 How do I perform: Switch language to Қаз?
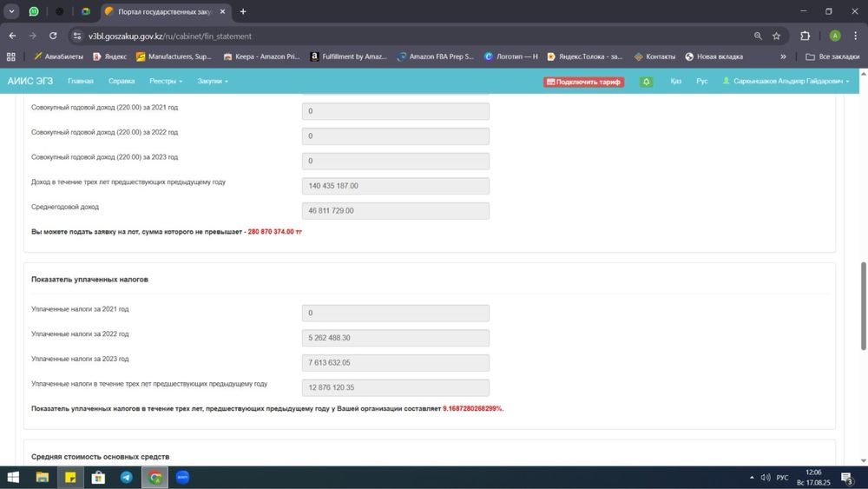675,82
